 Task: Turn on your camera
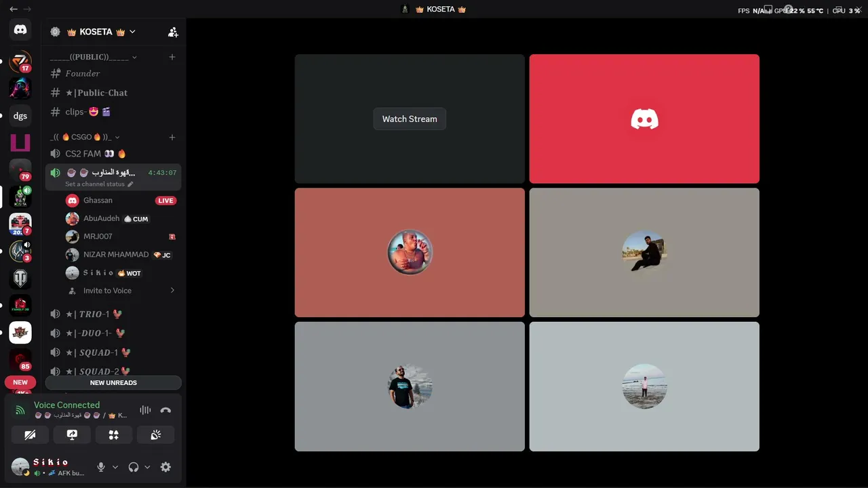(x=30, y=434)
